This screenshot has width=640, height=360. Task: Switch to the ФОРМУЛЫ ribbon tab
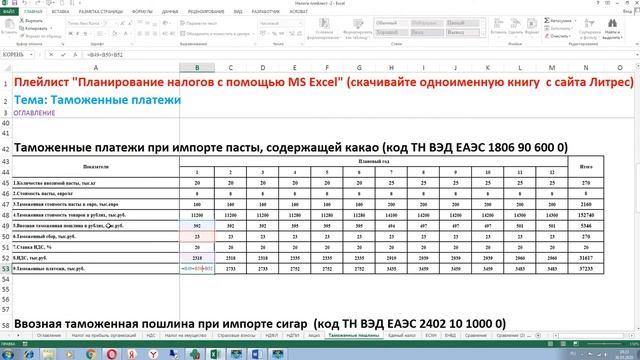(x=142, y=12)
